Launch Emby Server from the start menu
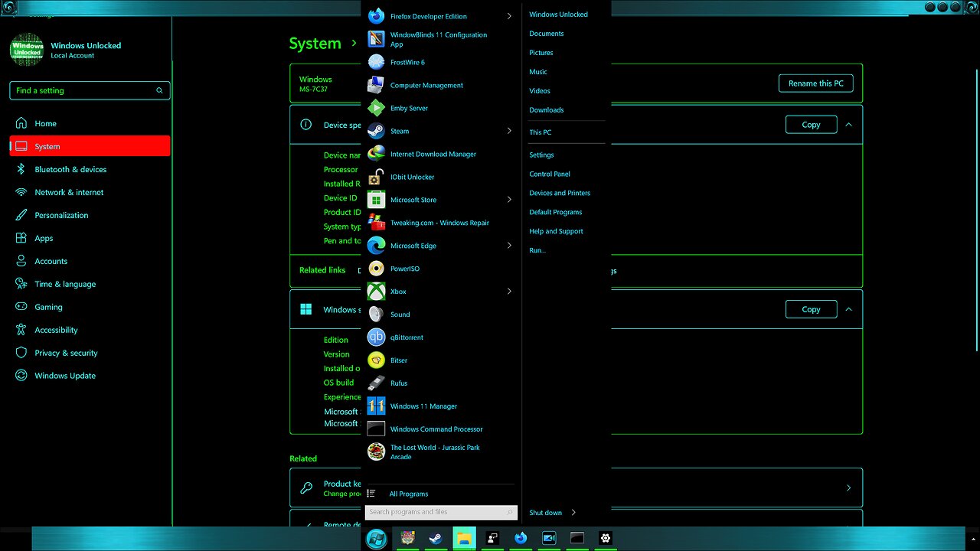Image resolution: width=980 pixels, height=551 pixels. (409, 108)
